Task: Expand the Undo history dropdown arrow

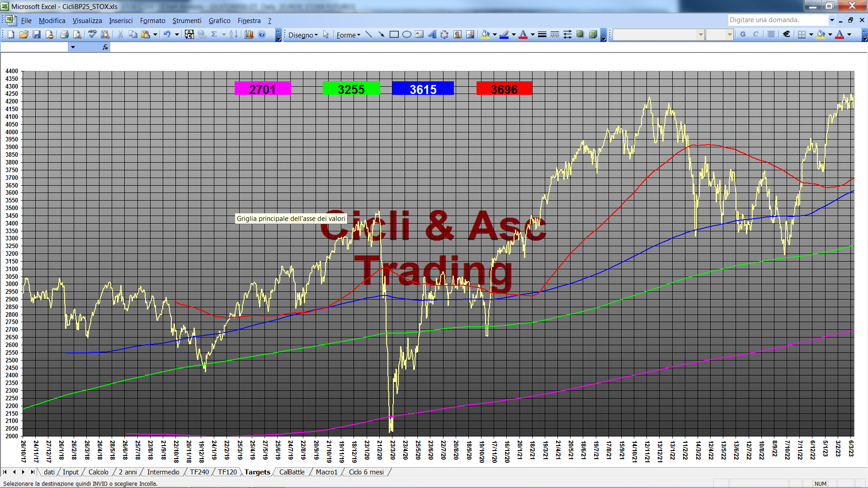Action: pos(177,34)
